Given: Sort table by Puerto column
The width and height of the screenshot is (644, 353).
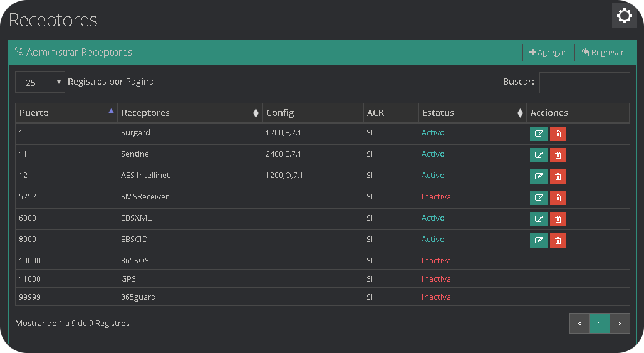Looking at the screenshot, I should (66, 113).
